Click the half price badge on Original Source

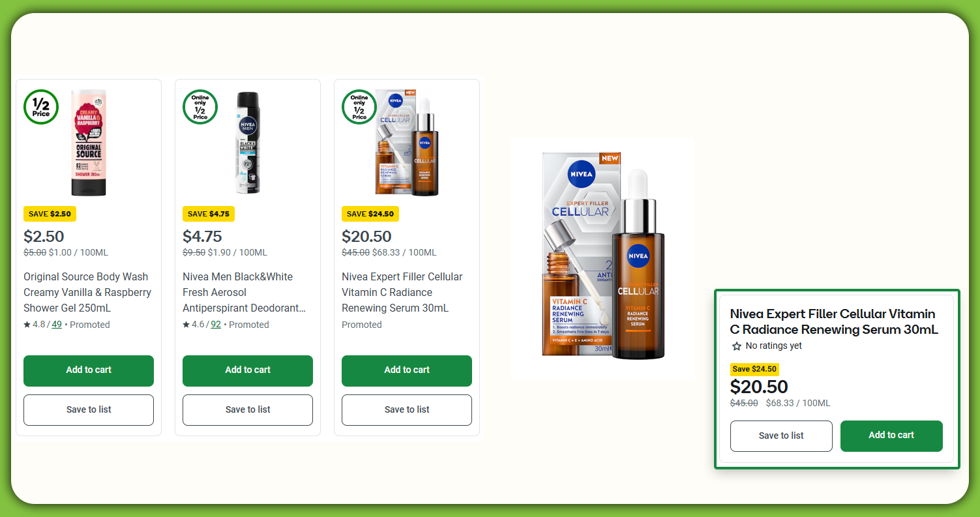pyautogui.click(x=41, y=107)
